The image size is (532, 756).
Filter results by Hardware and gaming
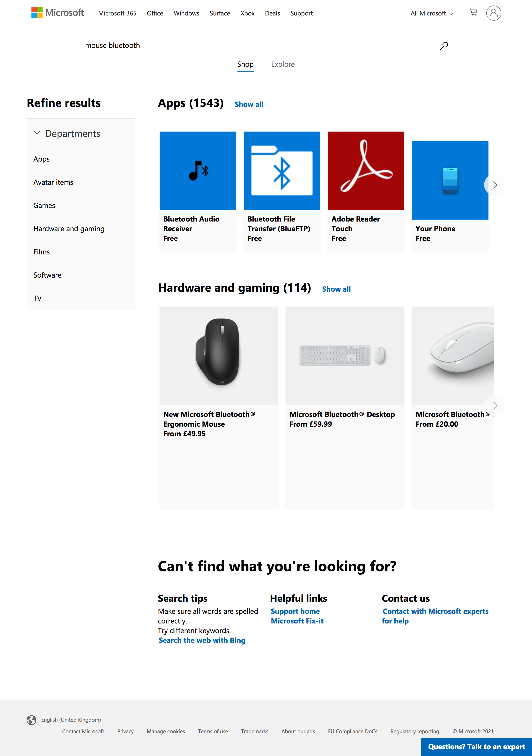(x=69, y=228)
